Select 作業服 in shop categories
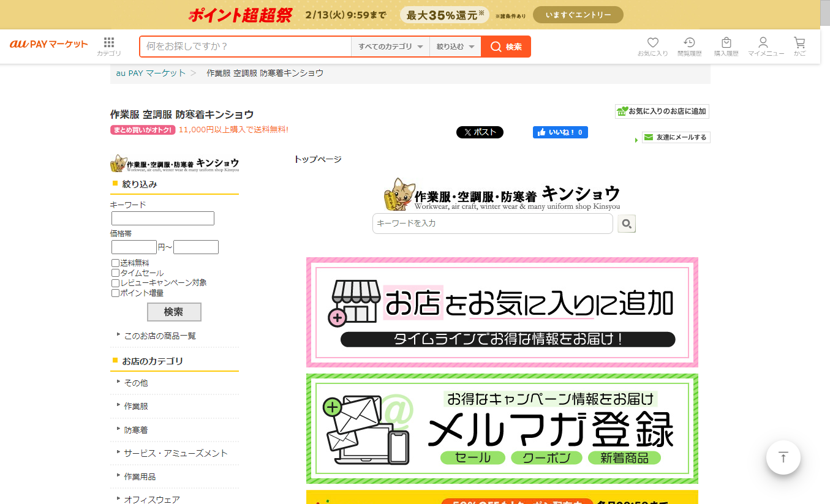 136,406
